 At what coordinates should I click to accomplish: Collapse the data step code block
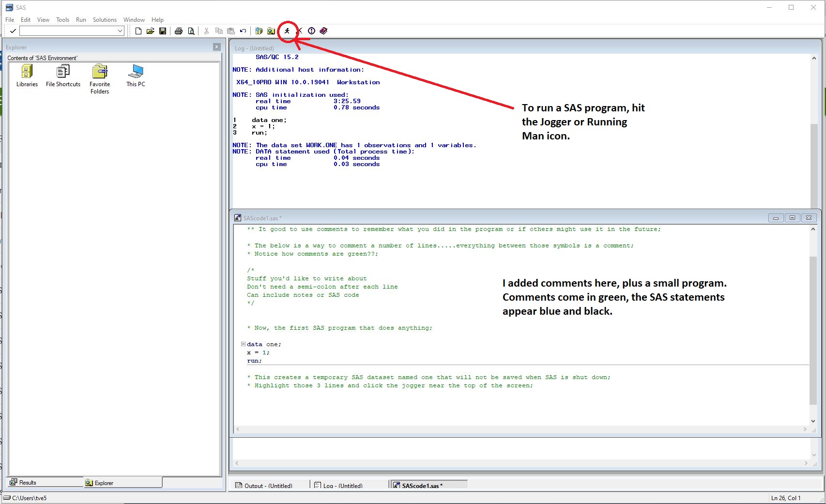tap(243, 344)
